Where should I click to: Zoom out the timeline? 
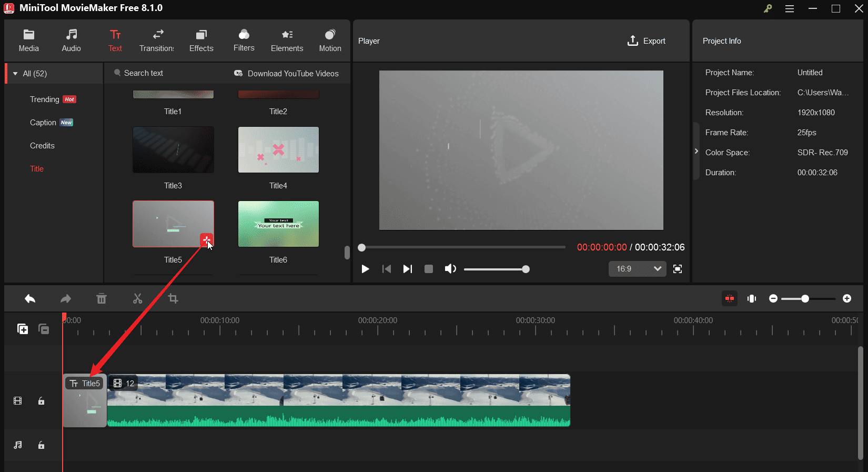click(x=773, y=298)
